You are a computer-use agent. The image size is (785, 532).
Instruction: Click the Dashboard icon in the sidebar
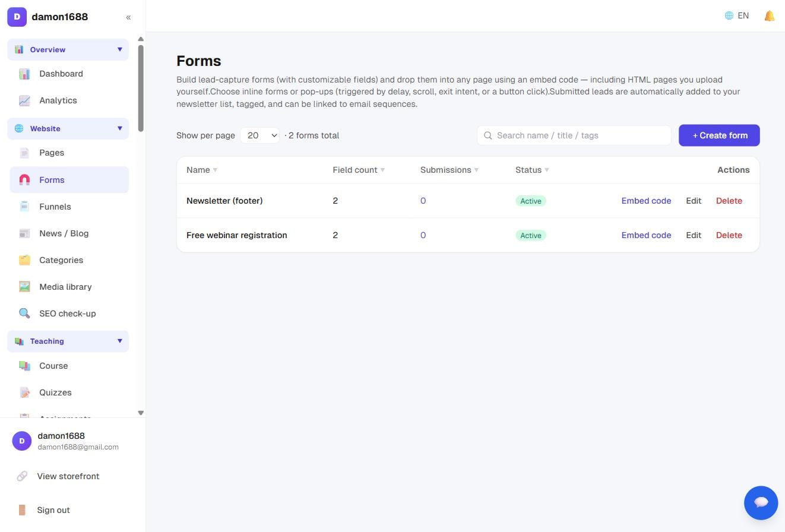point(24,74)
